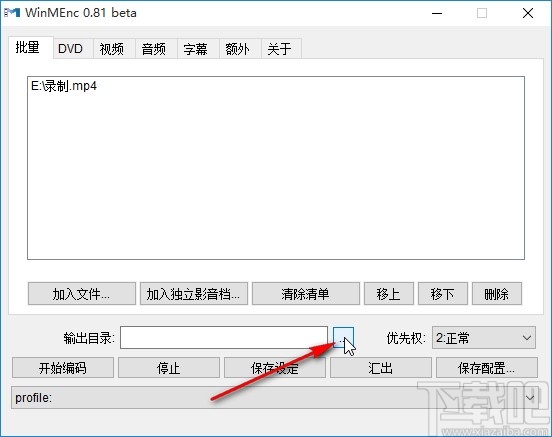Focus the 输出目录 text field
Image resolution: width=552 pixels, height=437 pixels.
(224, 338)
